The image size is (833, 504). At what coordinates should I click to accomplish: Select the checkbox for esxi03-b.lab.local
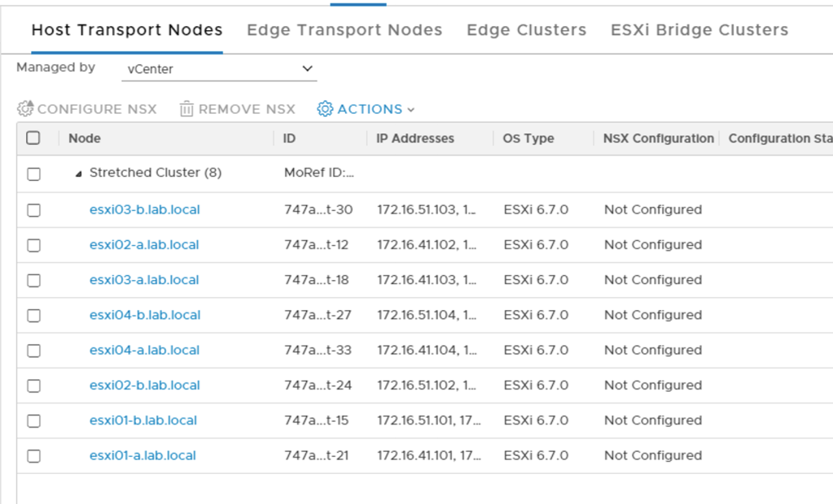coord(33,208)
